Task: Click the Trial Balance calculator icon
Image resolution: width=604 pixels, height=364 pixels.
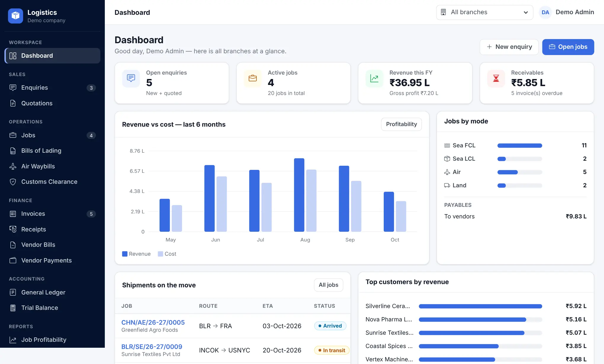Action: (13, 308)
